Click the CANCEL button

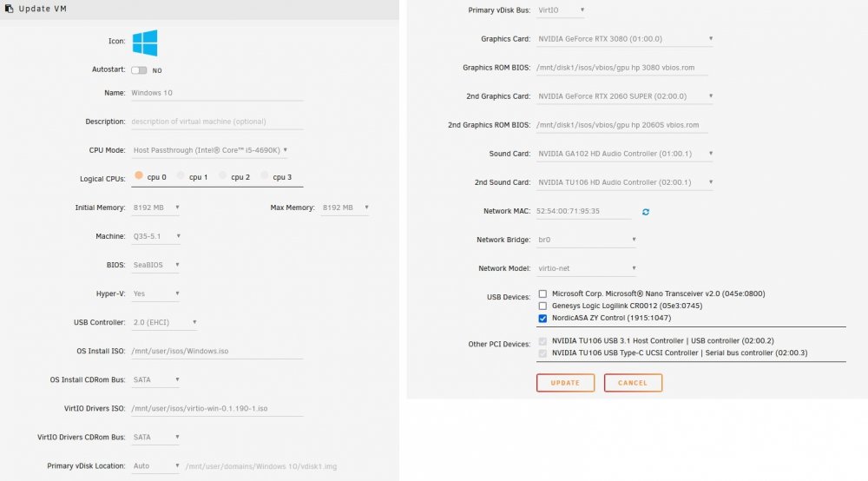tap(633, 383)
